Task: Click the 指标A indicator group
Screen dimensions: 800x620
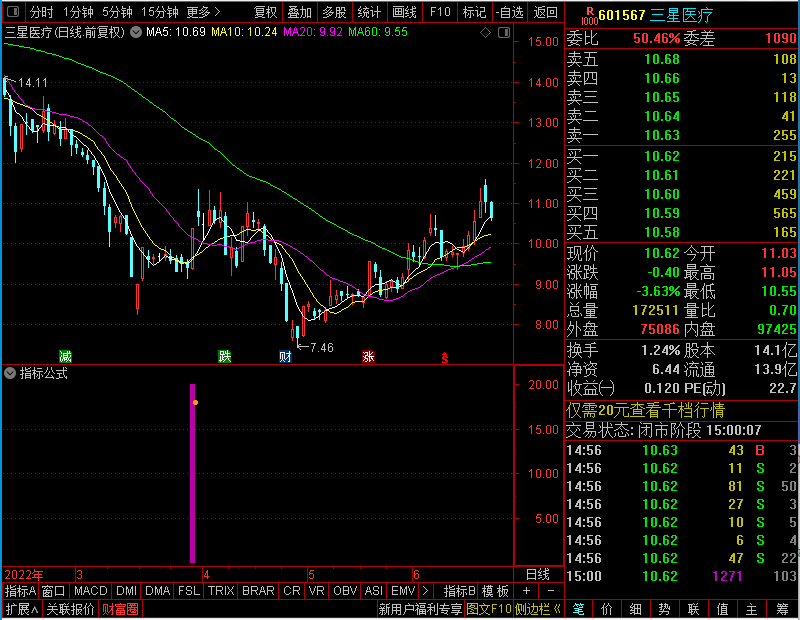Action: point(20,591)
